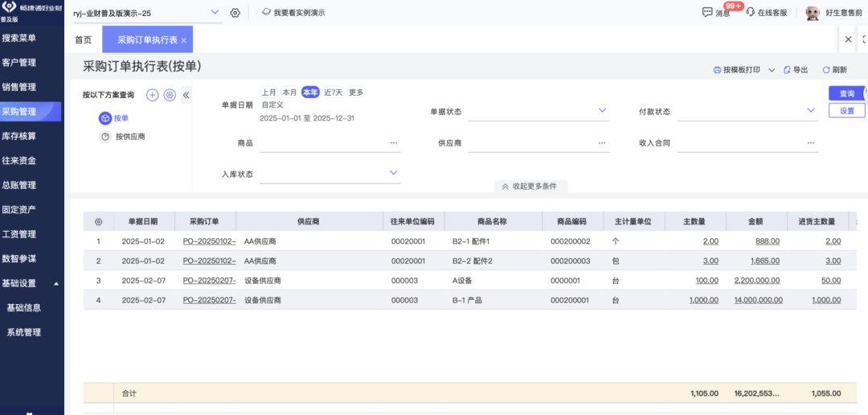Click the date range 2025-01-01 至 2025-12-31
Screen dimensions: 868x415
[x=307, y=118]
